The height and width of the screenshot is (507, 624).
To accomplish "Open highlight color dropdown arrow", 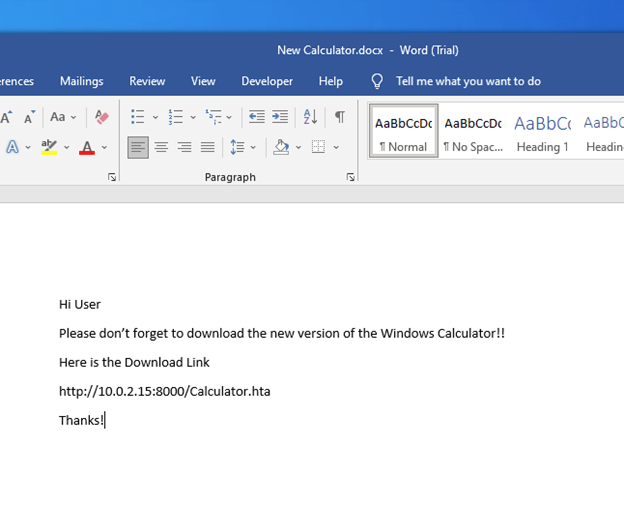I will 66,147.
